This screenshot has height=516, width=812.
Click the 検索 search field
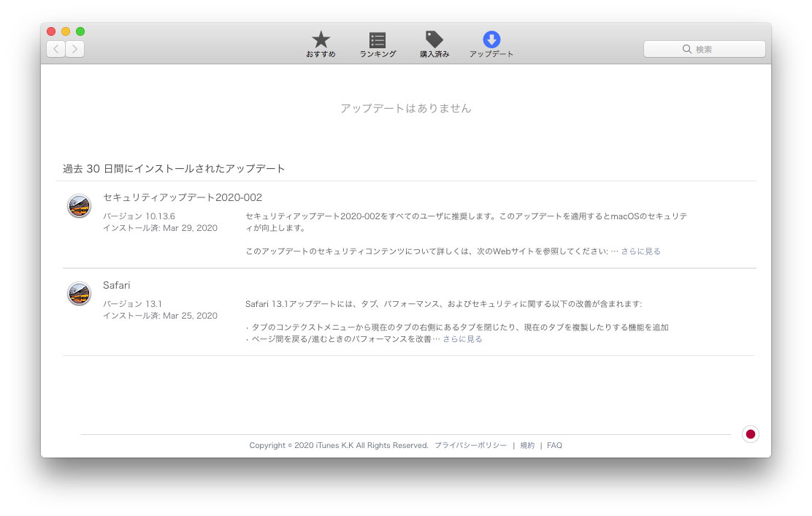point(704,49)
